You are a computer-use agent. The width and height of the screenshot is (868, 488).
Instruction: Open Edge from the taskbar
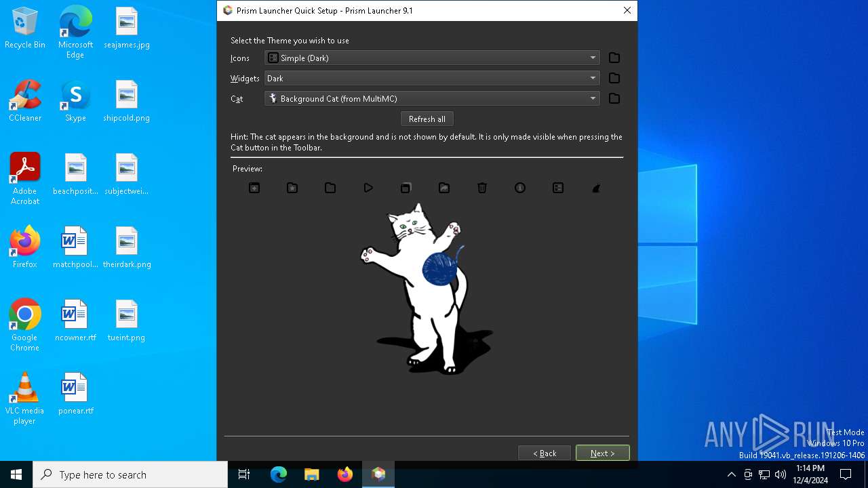click(x=279, y=474)
